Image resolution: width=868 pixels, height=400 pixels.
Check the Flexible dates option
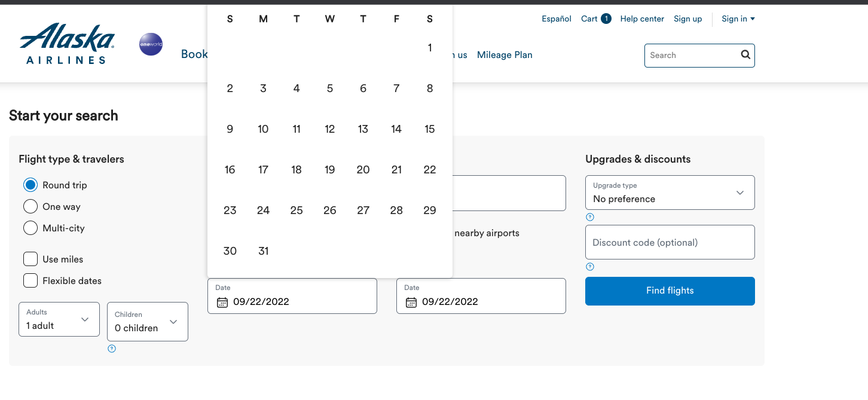(30, 280)
